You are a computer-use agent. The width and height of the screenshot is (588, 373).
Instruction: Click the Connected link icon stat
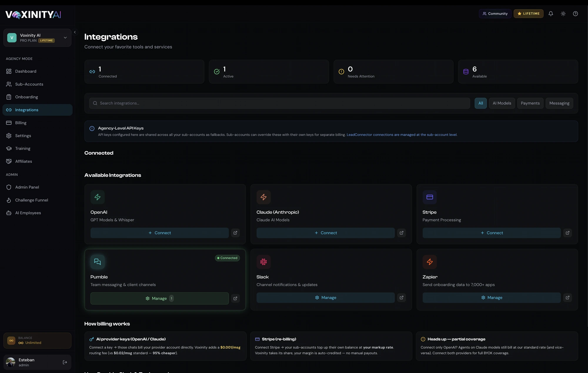92,72
